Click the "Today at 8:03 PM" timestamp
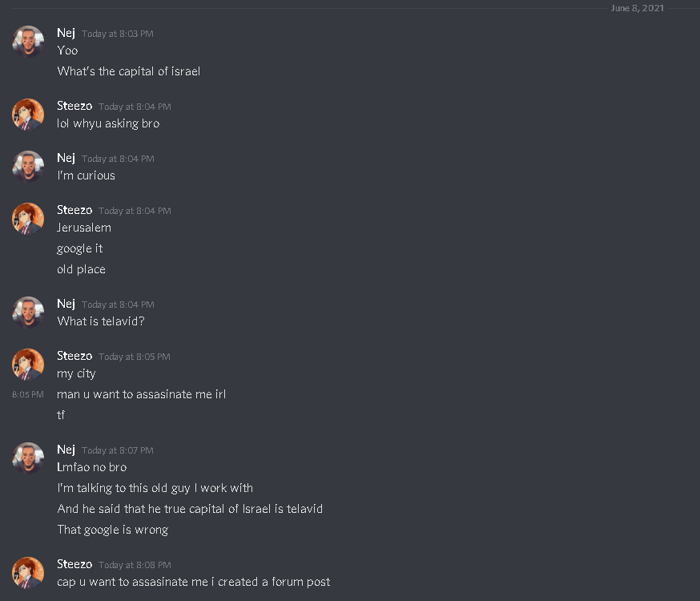Viewport: 700px width, 601px height. point(118,34)
